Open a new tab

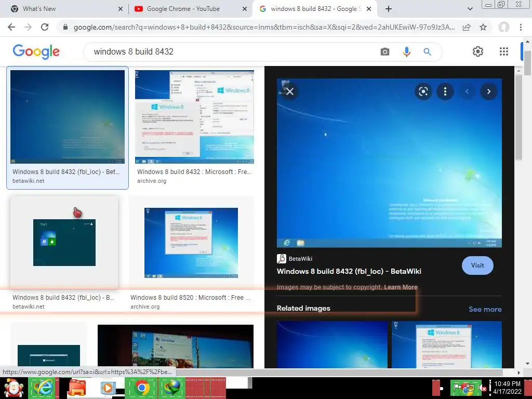click(389, 9)
